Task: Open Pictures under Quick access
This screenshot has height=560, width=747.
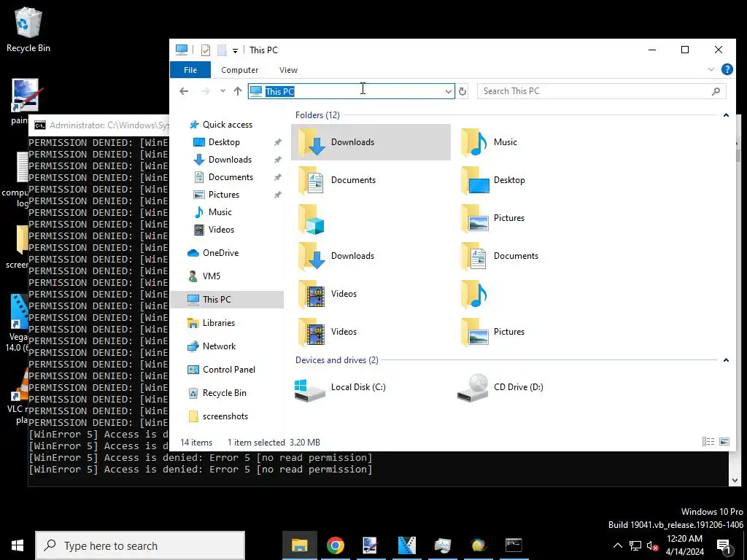Action: (223, 194)
